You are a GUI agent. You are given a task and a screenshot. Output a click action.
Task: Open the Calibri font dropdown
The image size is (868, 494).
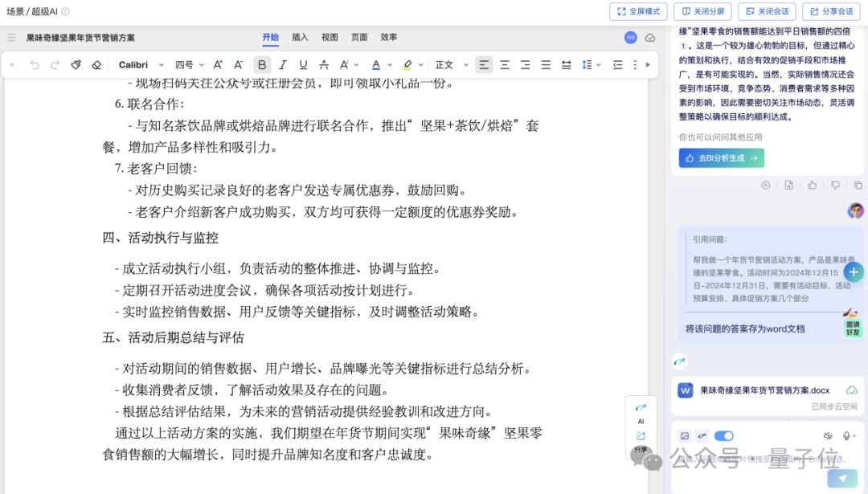point(138,64)
